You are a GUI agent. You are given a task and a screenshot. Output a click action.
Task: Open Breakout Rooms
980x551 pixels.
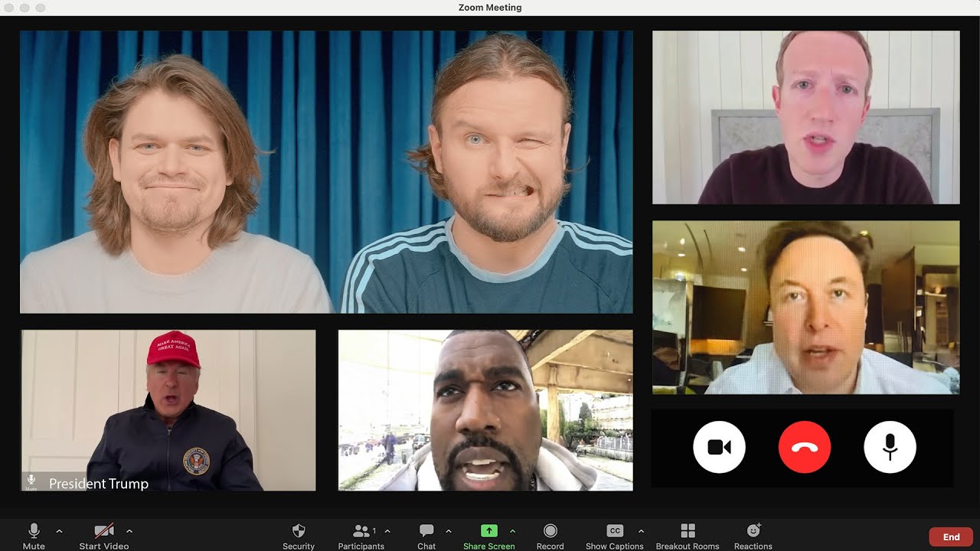click(x=688, y=536)
